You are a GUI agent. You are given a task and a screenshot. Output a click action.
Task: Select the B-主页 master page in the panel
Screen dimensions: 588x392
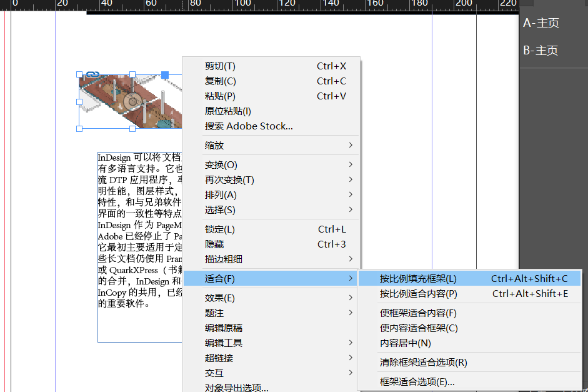(x=541, y=50)
